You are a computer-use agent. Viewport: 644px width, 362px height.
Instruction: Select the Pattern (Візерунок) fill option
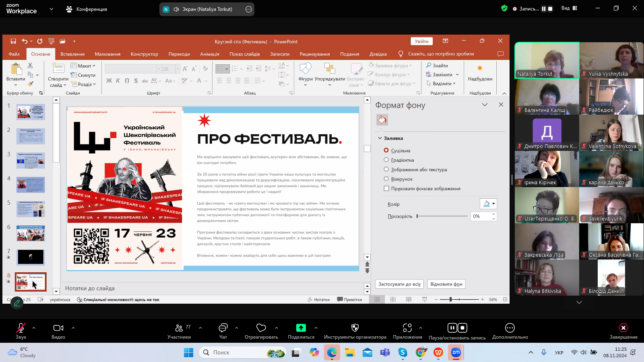386,179
